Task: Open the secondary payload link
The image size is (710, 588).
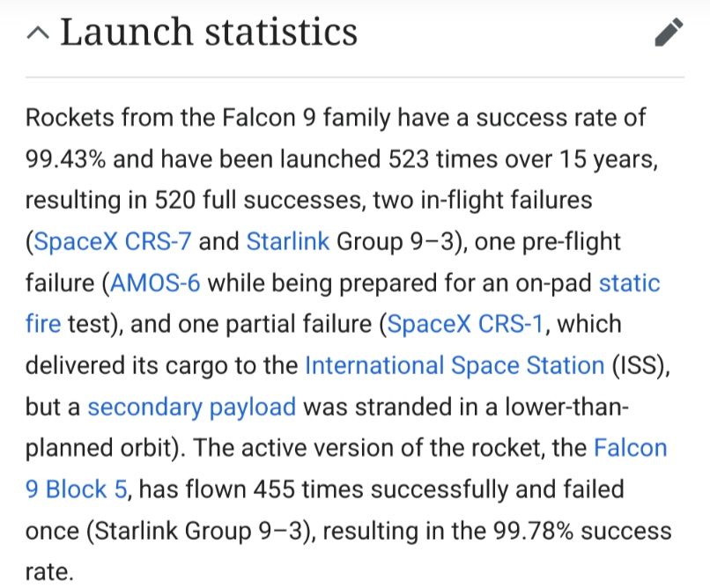Action: pos(191,407)
